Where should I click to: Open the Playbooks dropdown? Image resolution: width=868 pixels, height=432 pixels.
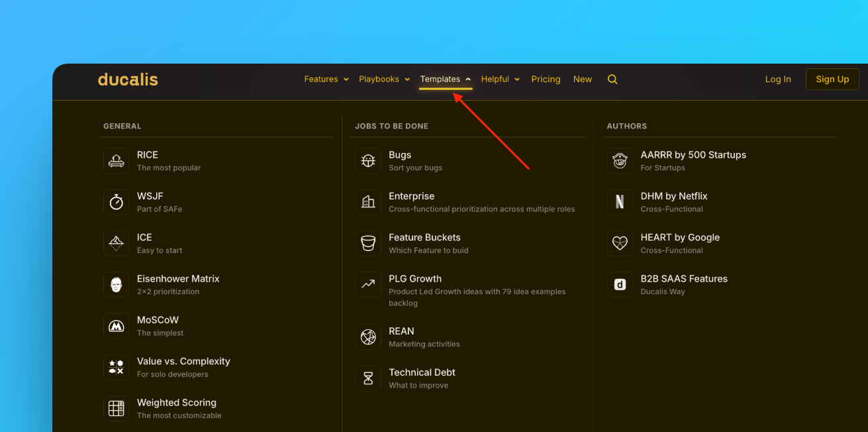pos(384,80)
